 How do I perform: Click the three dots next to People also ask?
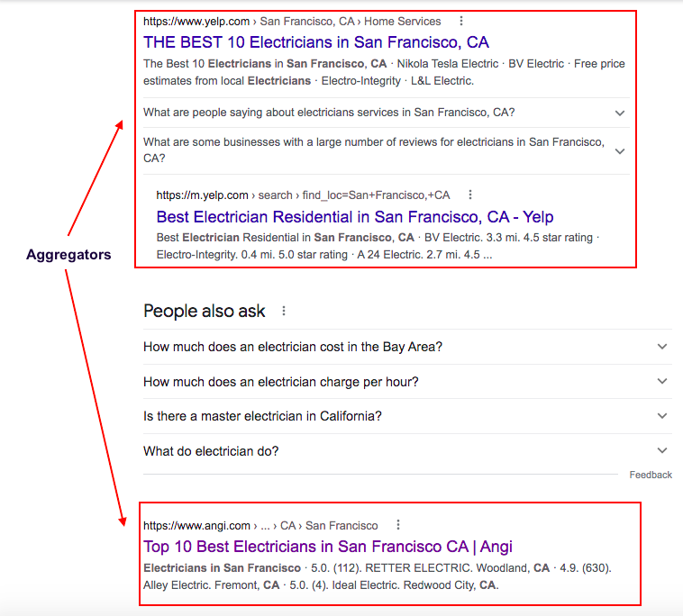284,311
